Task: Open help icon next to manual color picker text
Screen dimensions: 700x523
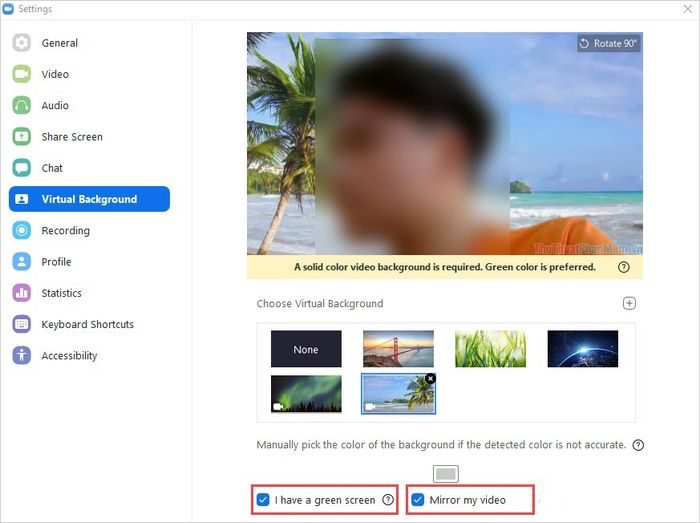Action: (638, 445)
